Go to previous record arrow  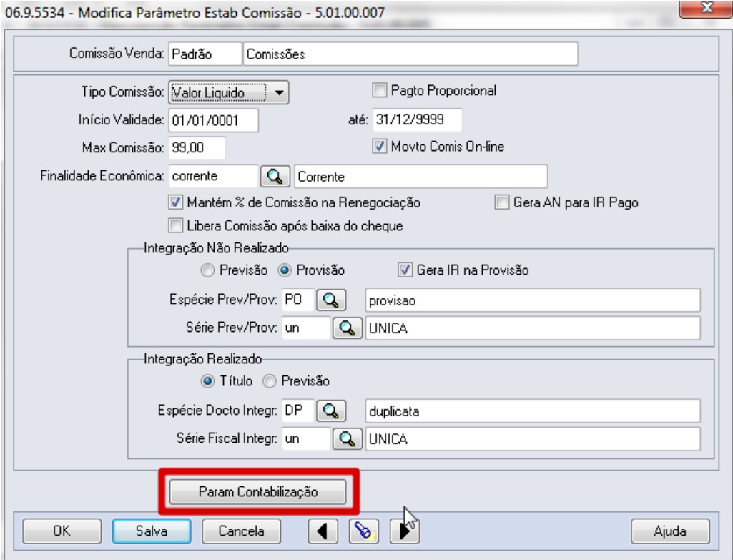click(323, 531)
